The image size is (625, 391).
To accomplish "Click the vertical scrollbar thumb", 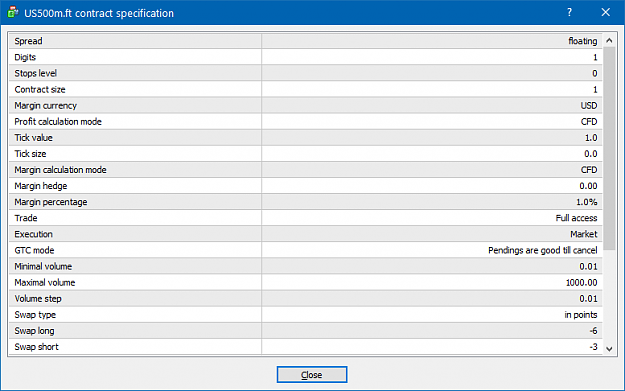I will pyautogui.click(x=609, y=148).
